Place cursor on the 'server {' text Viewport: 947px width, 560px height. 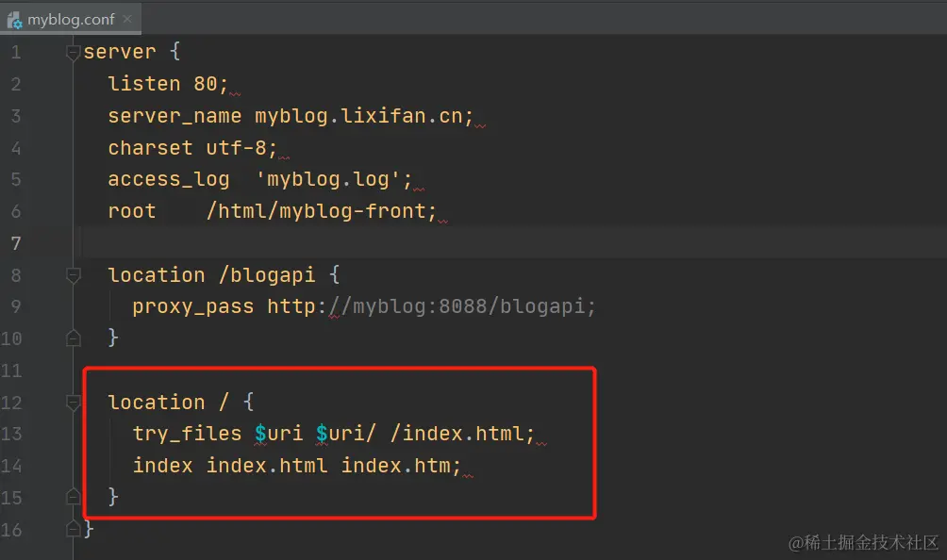[x=132, y=52]
